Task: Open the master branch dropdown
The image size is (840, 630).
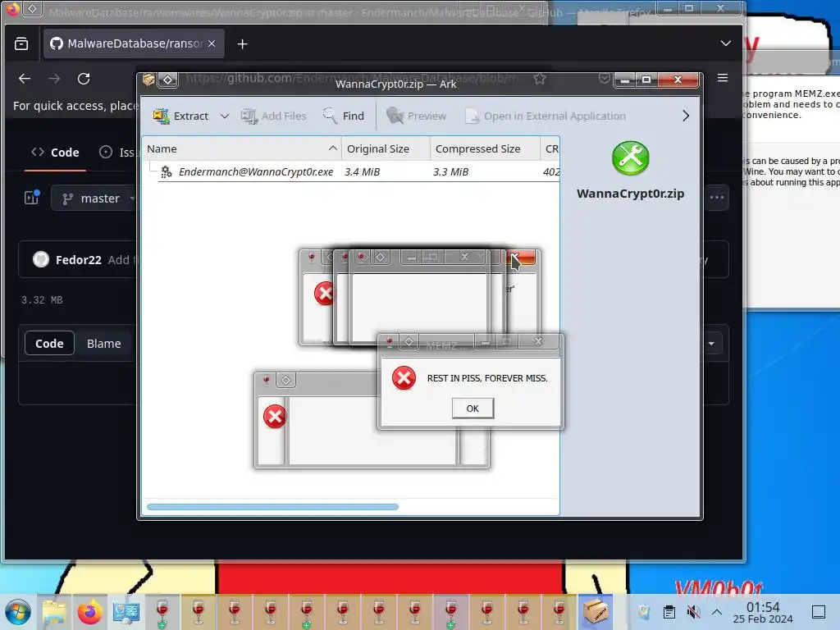Action: point(94,199)
